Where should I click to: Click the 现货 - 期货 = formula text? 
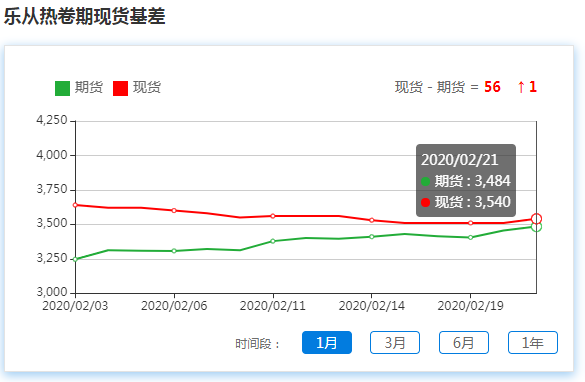click(437, 87)
